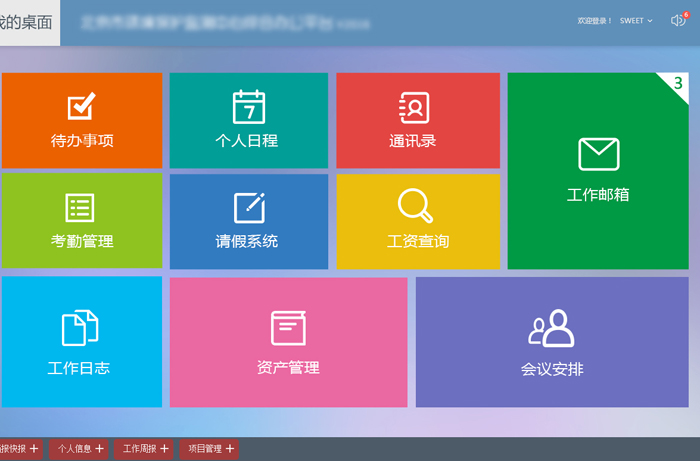Open the 请假系统 leave request tile
The width and height of the screenshot is (700, 461).
248,221
